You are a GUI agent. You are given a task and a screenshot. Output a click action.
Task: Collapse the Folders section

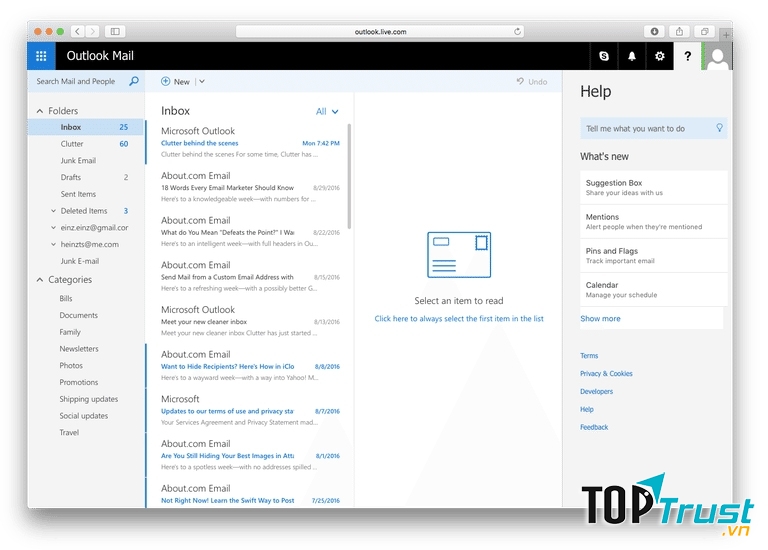pyautogui.click(x=40, y=111)
